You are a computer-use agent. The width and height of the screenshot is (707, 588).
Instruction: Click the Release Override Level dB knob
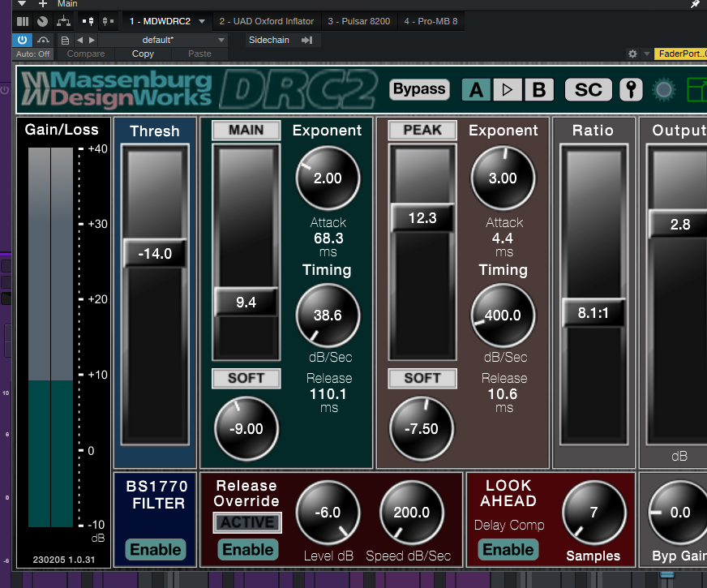coord(328,513)
